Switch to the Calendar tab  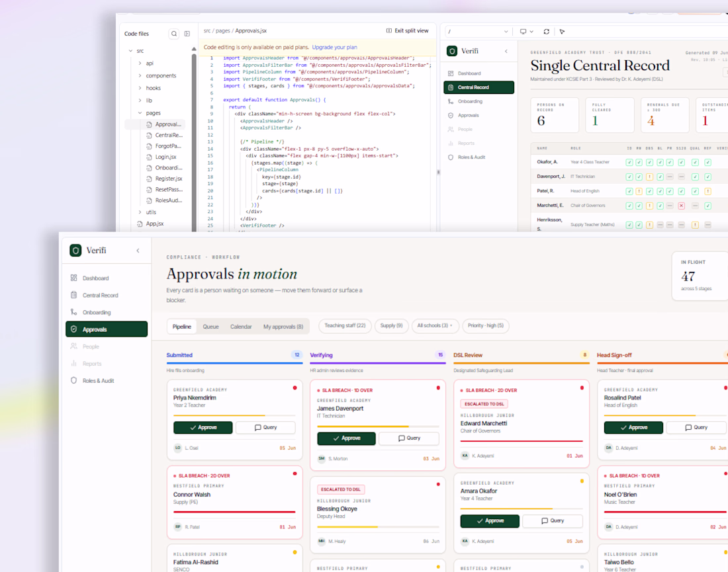click(x=241, y=327)
